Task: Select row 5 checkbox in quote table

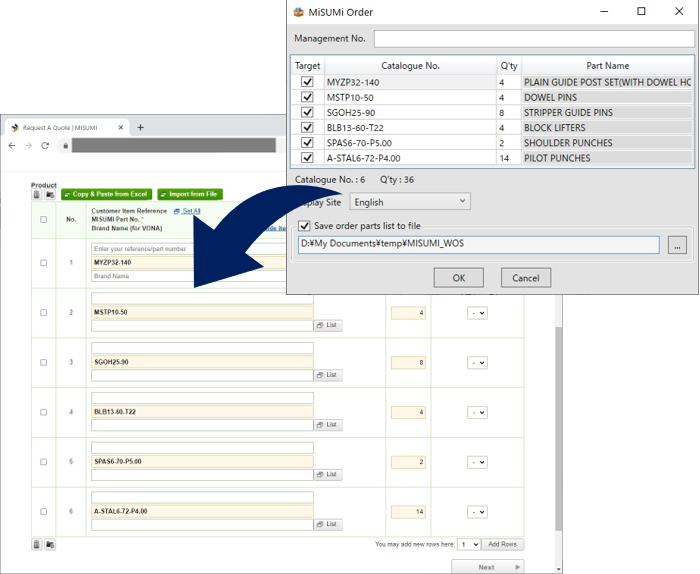Action: 43,462
